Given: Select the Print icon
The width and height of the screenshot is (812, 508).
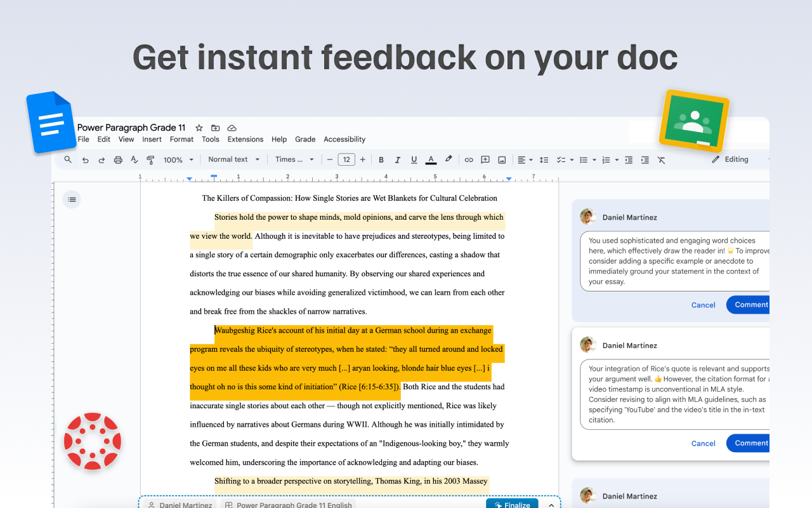Looking at the screenshot, I should pos(118,159).
